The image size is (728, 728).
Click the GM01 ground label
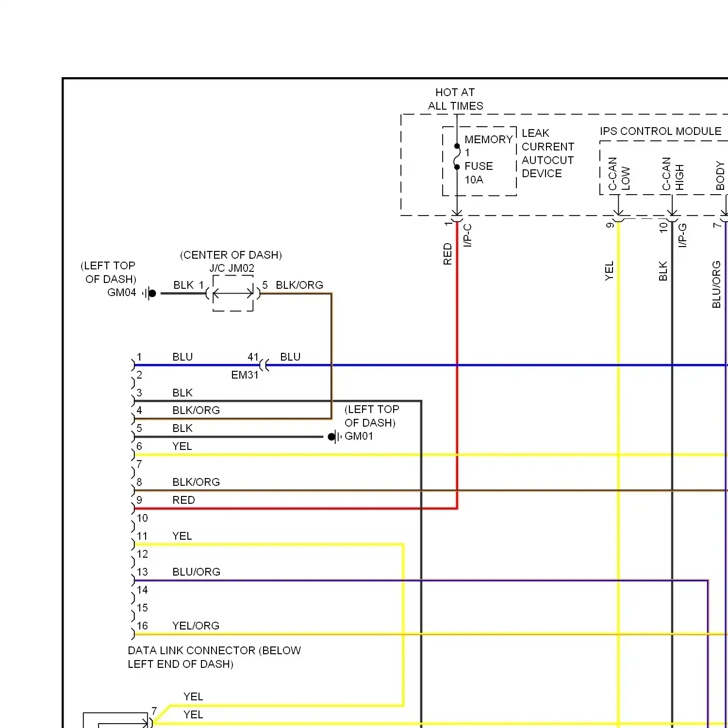click(x=359, y=436)
